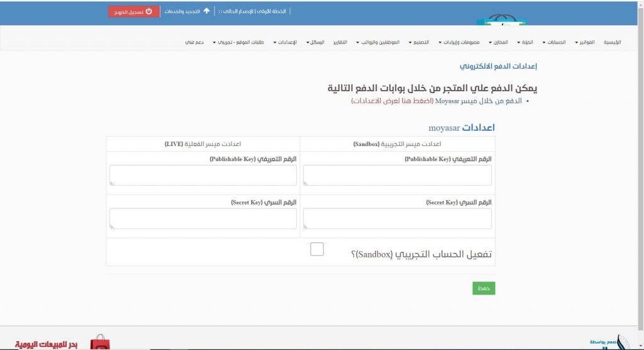Focus the LIVE Secret Key input field

[x=203, y=218]
